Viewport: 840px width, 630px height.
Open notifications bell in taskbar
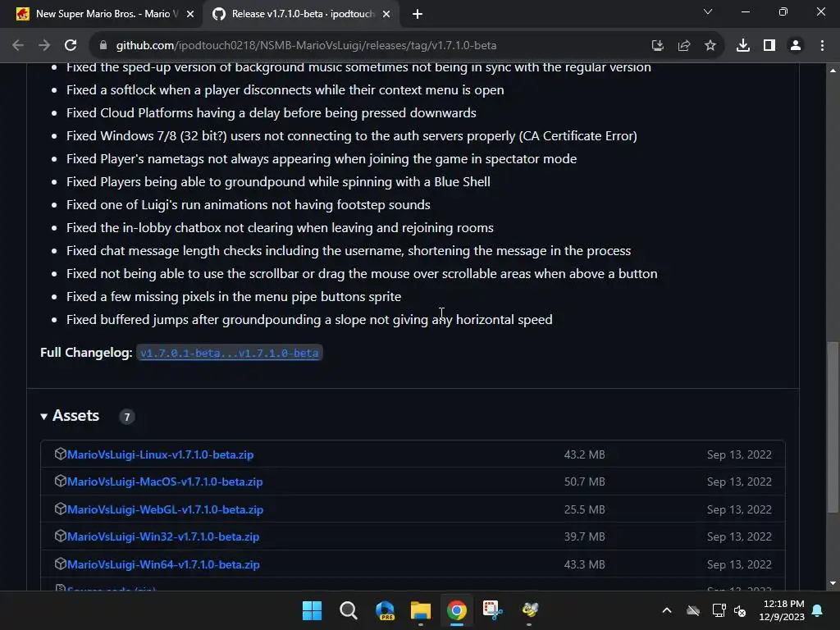pyautogui.click(x=818, y=610)
